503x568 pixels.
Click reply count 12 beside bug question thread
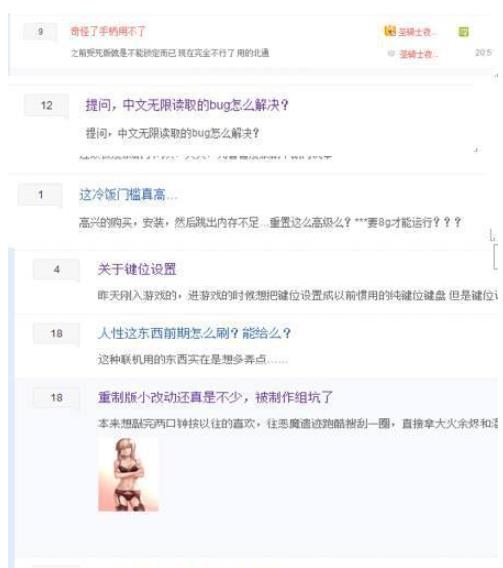46,106
